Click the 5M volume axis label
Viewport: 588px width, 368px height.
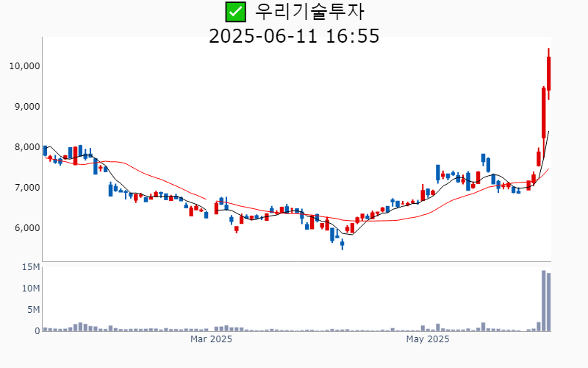click(33, 310)
